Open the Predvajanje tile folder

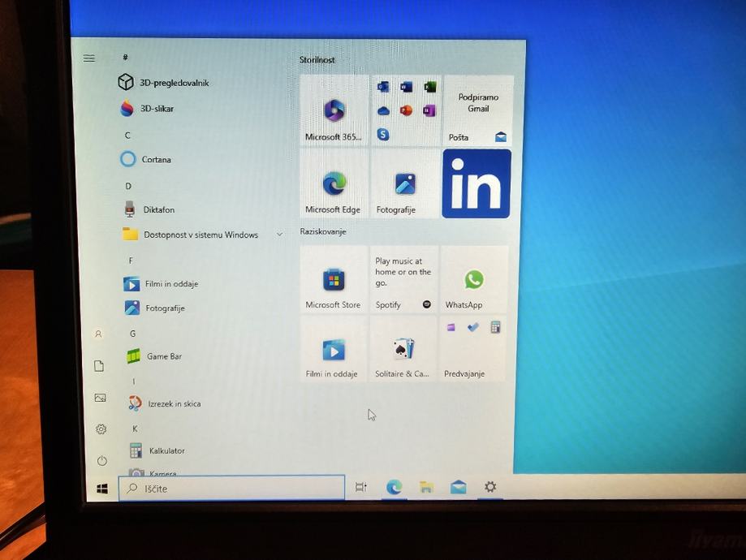(x=473, y=349)
